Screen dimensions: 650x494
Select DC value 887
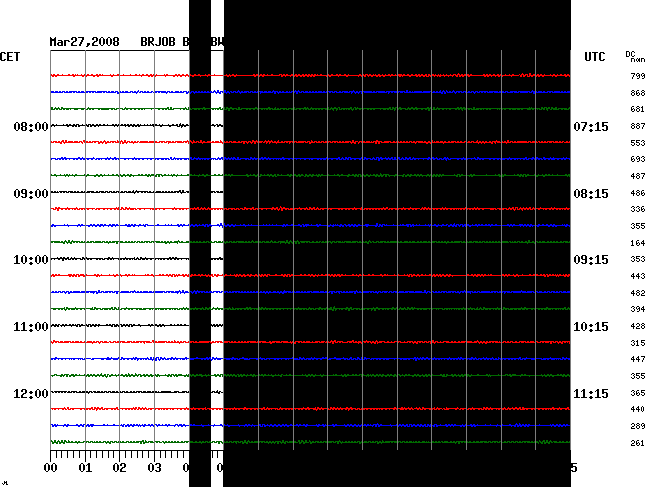tap(638, 126)
